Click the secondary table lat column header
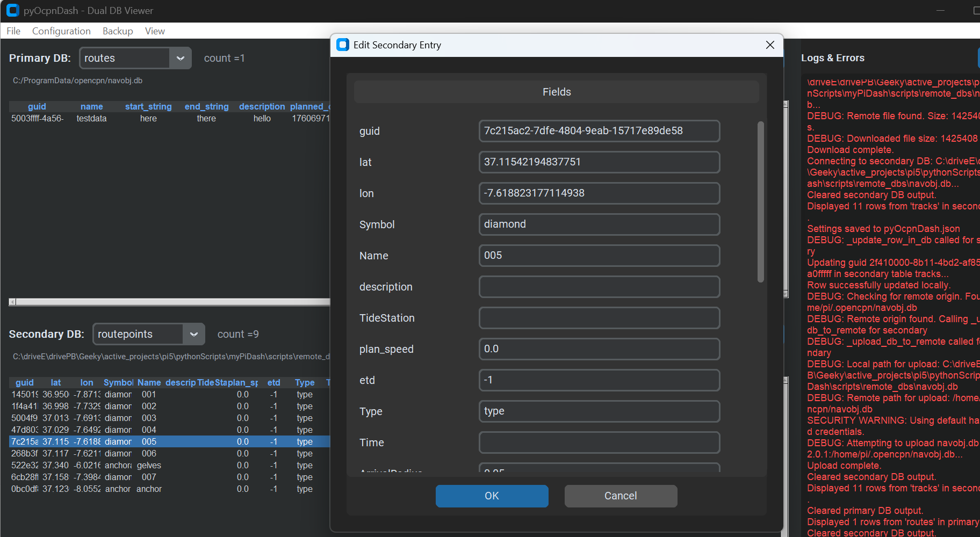The image size is (980, 537). pyautogui.click(x=56, y=382)
